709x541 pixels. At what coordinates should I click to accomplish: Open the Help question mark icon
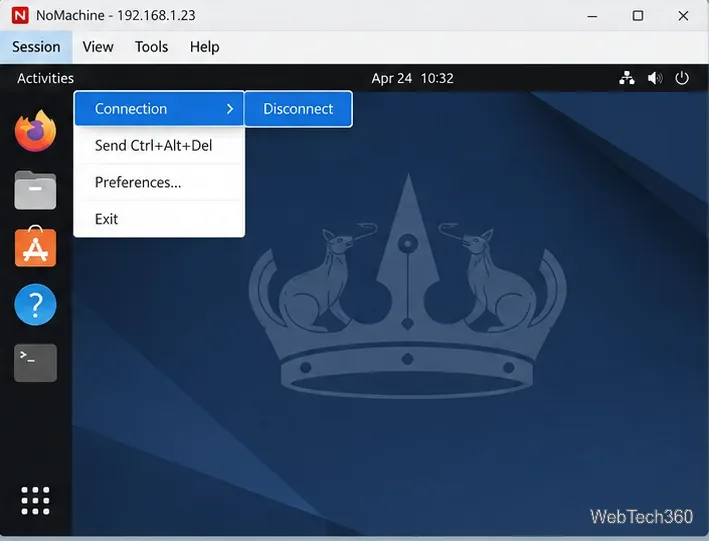point(35,304)
